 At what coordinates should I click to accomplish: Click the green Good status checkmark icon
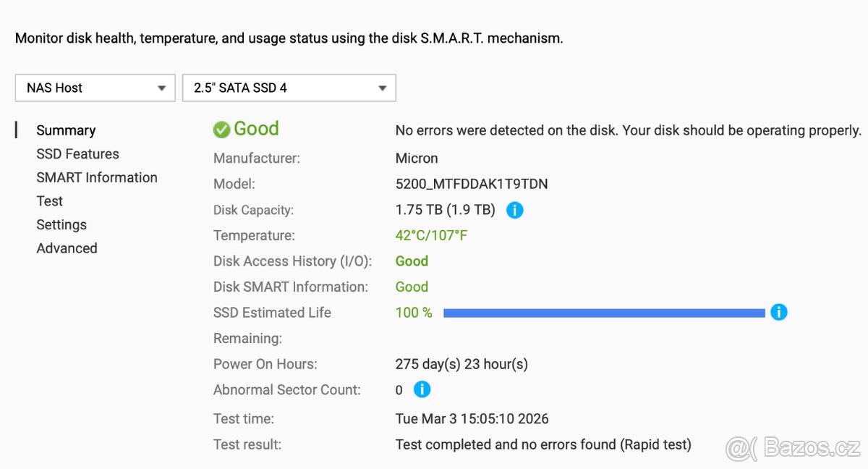click(x=221, y=129)
